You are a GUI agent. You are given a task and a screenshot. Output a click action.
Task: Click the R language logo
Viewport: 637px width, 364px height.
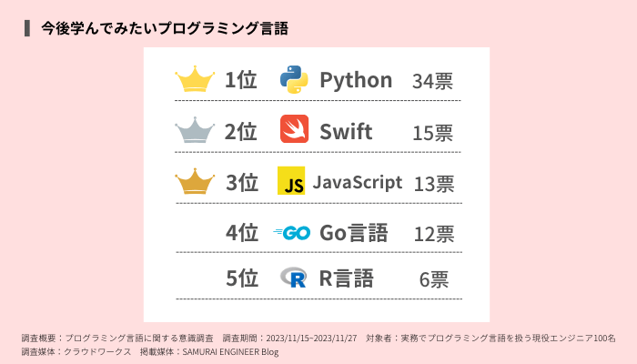tap(294, 278)
